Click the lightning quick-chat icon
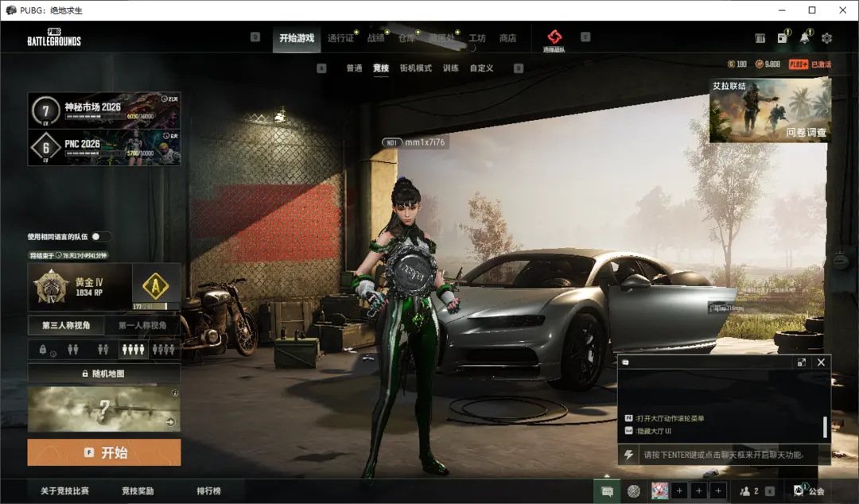This screenshot has height=504, width=859. (629, 455)
